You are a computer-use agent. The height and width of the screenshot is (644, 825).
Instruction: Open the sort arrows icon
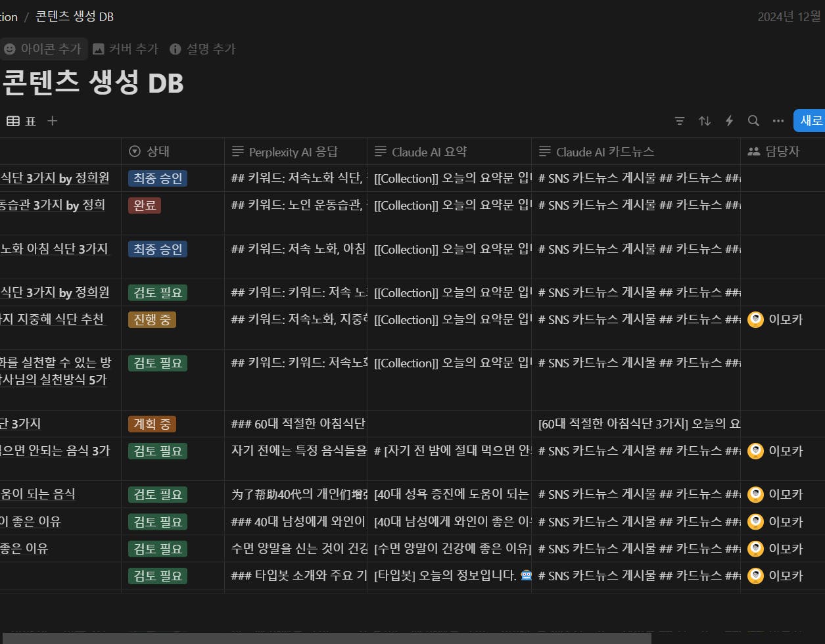(x=704, y=121)
